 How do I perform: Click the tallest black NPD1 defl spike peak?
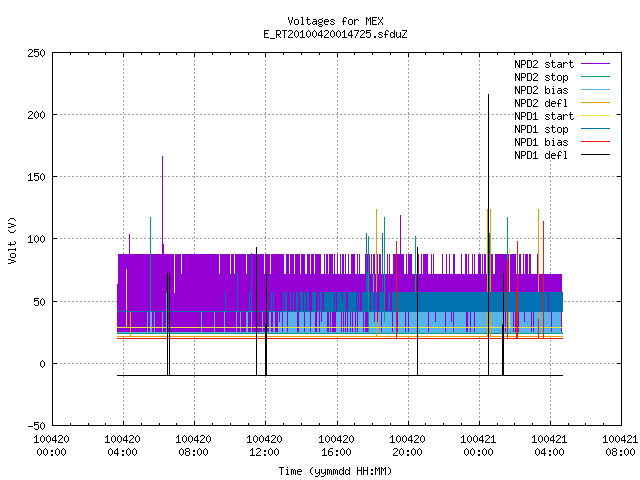488,96
